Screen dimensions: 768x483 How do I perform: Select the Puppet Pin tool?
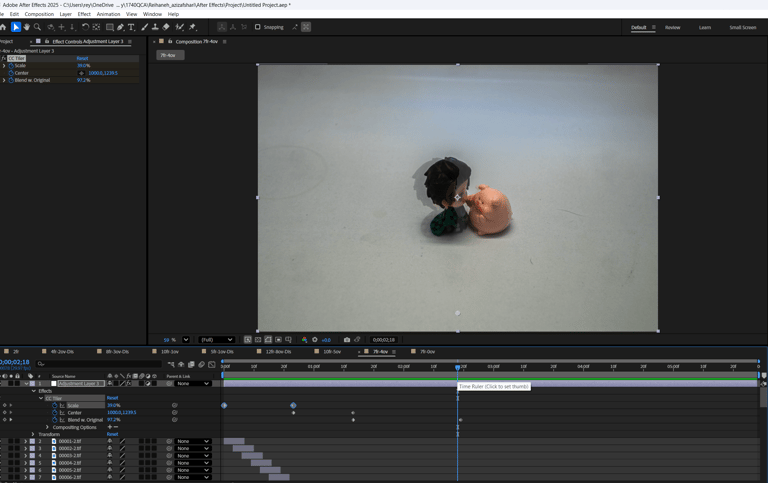point(192,27)
